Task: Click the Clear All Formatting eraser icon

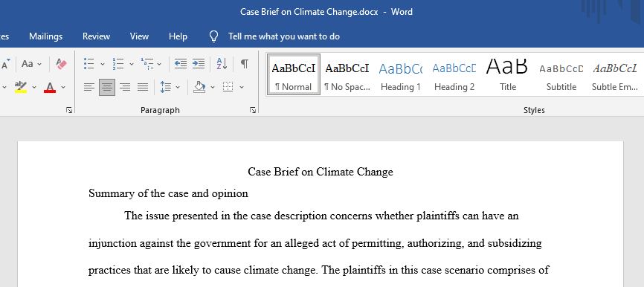Action: (x=61, y=64)
